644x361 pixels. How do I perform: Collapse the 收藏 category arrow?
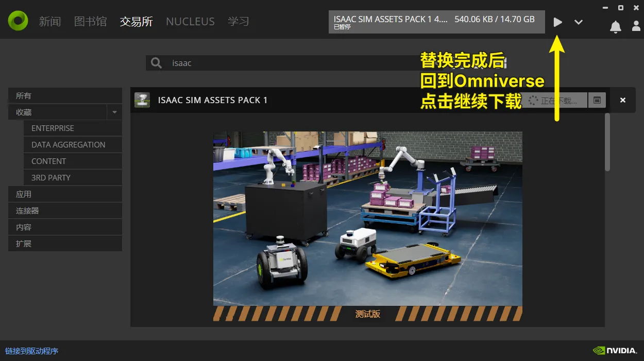click(x=114, y=112)
